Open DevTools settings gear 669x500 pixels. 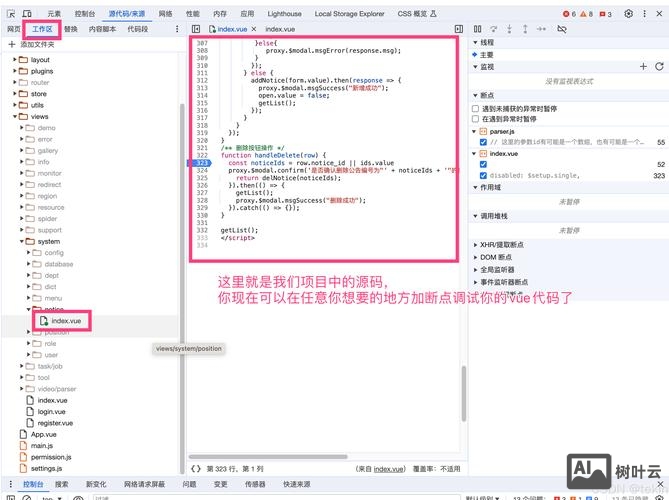pyautogui.click(x=628, y=14)
